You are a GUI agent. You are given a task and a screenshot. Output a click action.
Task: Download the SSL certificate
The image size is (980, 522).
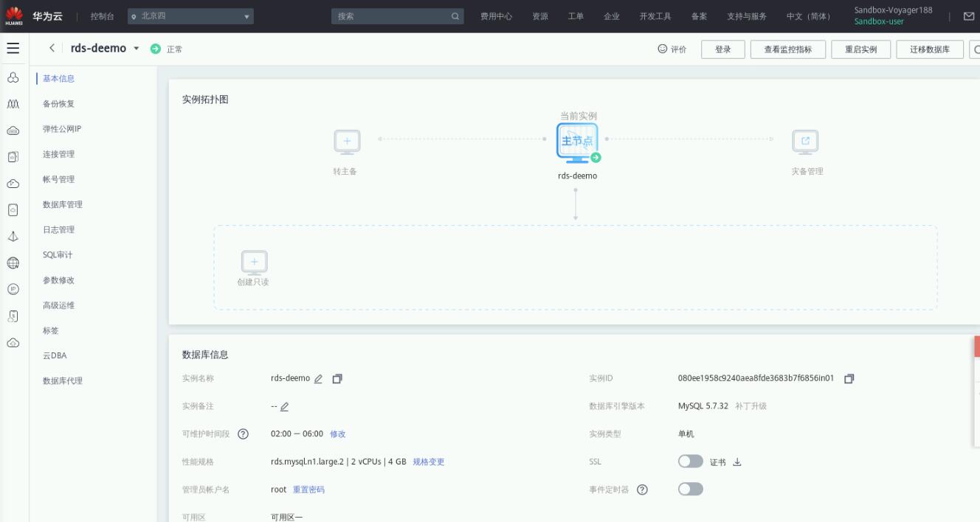click(x=736, y=462)
